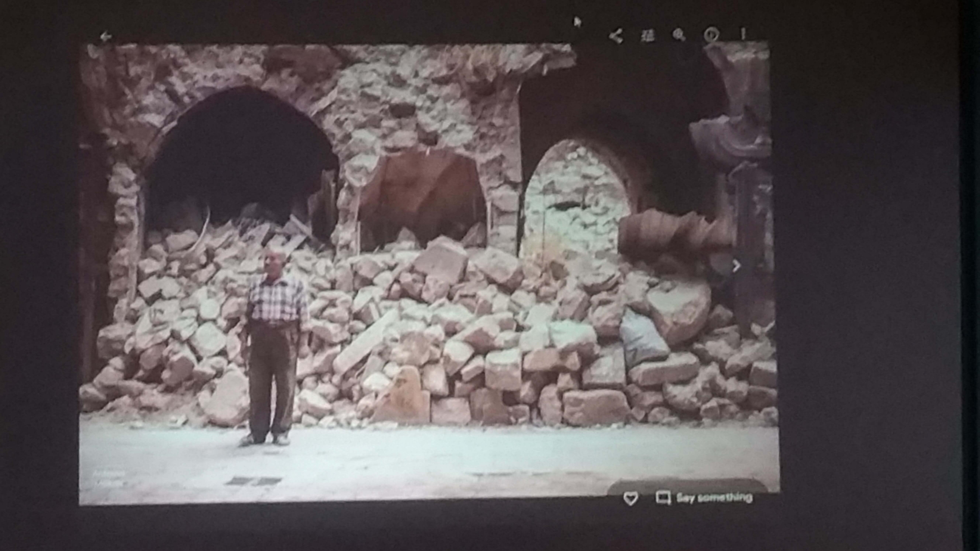This screenshot has width=980, height=551.
Task: Like the photo with heart icon
Action: [x=630, y=498]
